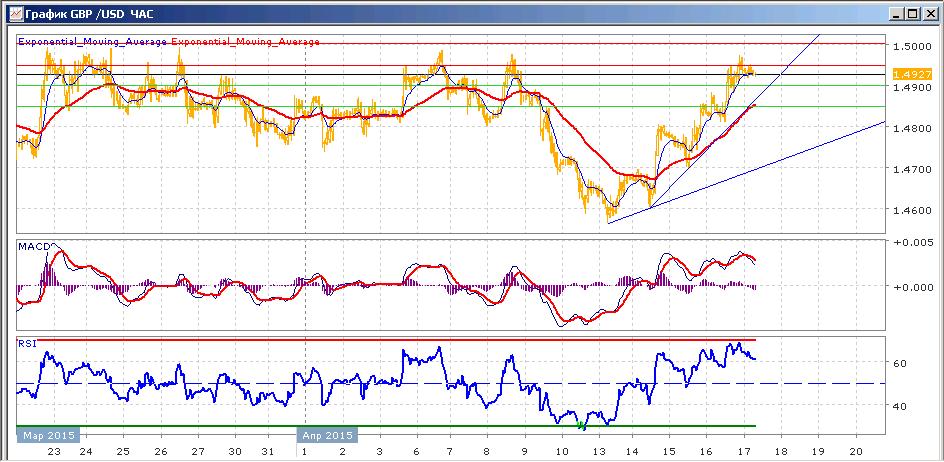Click the orange 1.4927 current price tag
944x462 pixels.
pos(913,75)
